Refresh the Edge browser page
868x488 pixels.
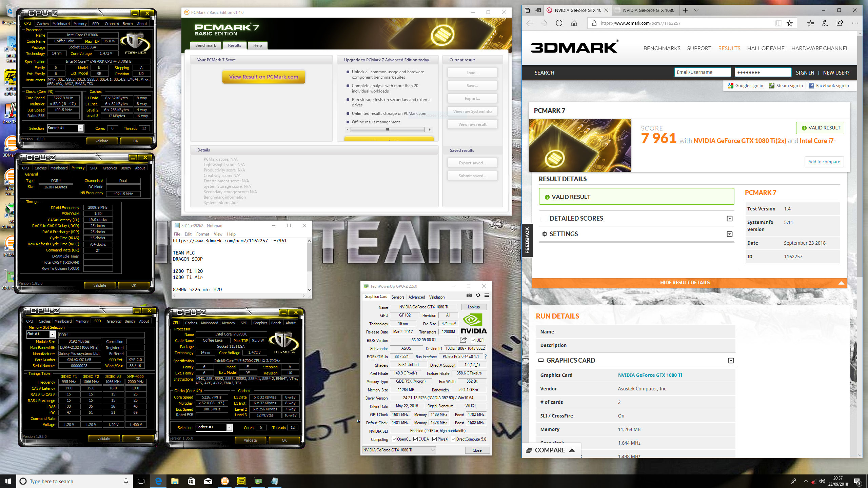559,23
